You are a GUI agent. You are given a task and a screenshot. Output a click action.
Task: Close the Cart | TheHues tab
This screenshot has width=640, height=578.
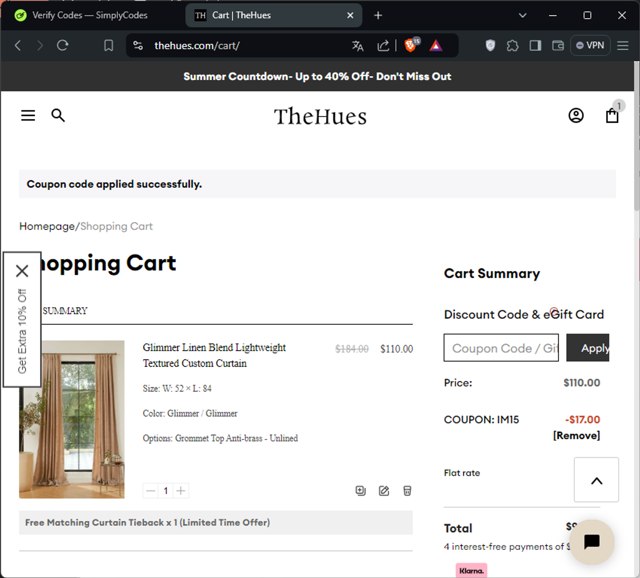(350, 16)
